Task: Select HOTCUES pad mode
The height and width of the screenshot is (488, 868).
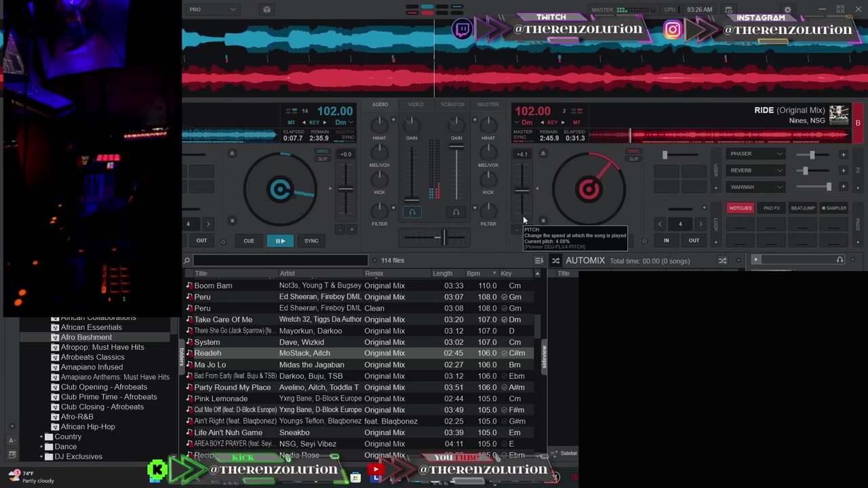Action: tap(740, 208)
